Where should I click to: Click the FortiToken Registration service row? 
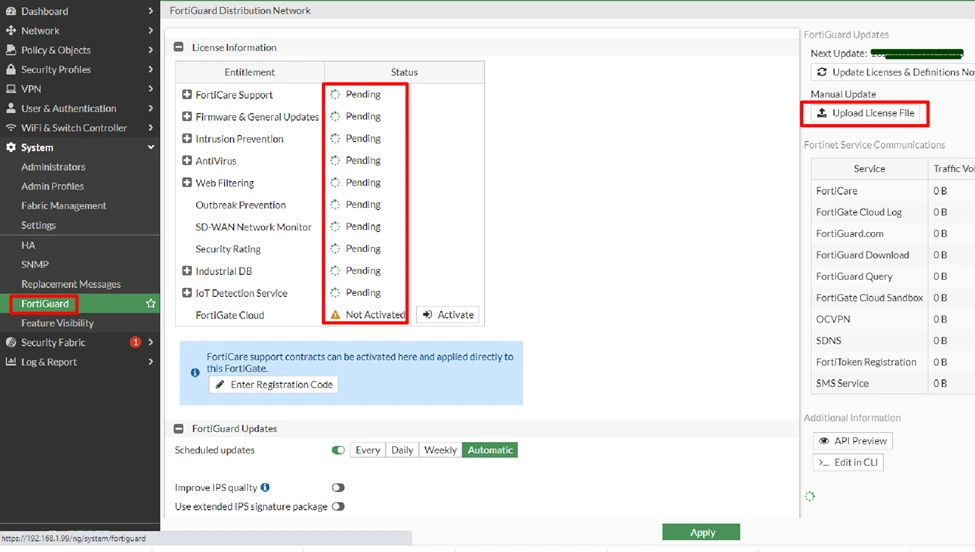tap(893, 362)
